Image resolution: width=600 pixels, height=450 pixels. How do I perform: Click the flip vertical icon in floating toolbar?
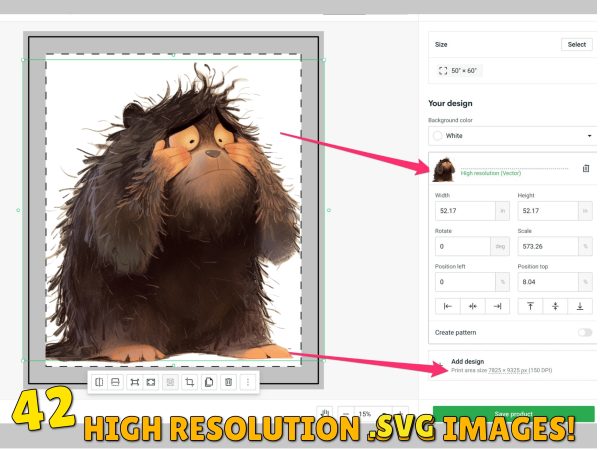tap(115, 382)
